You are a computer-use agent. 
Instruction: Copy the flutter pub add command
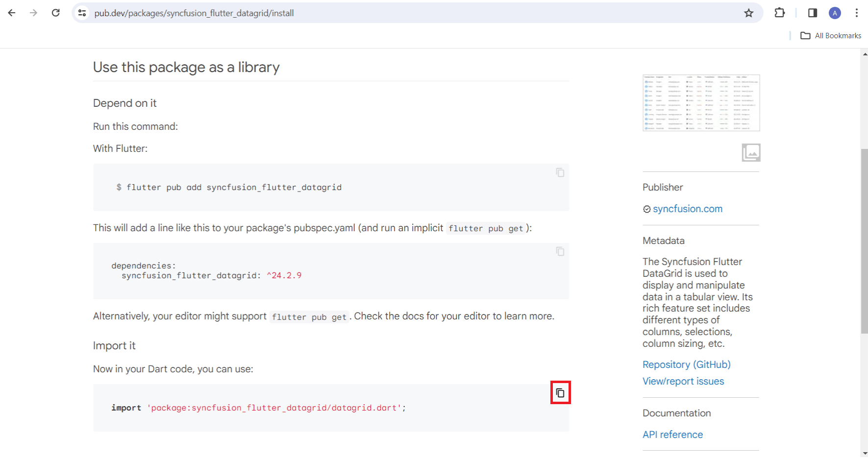click(560, 172)
